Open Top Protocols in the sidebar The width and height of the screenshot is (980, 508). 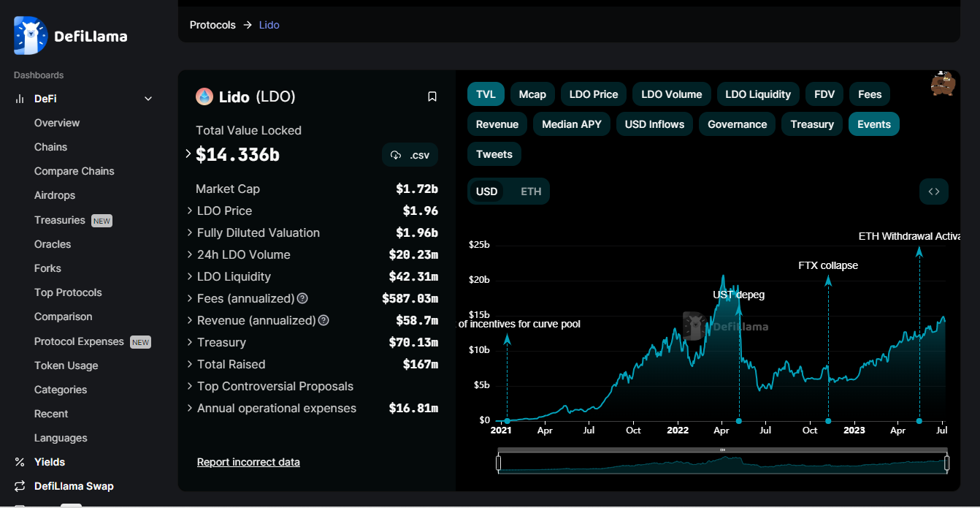(x=68, y=292)
